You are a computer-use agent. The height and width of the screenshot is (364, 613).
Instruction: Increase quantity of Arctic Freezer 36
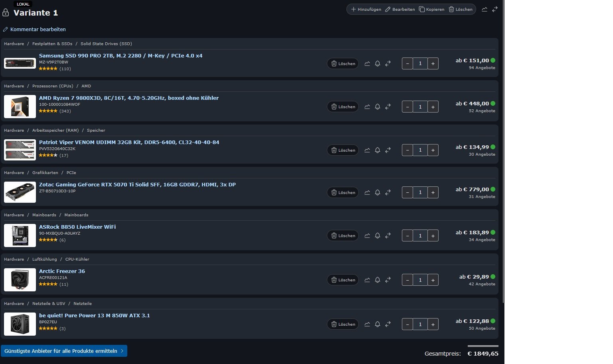pos(433,280)
